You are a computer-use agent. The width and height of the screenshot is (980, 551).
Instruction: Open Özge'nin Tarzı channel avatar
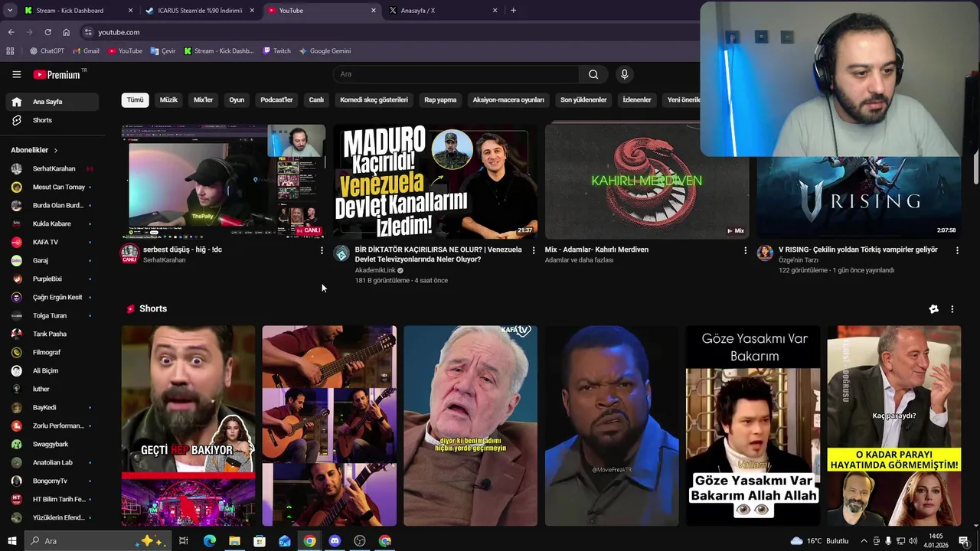(x=765, y=253)
